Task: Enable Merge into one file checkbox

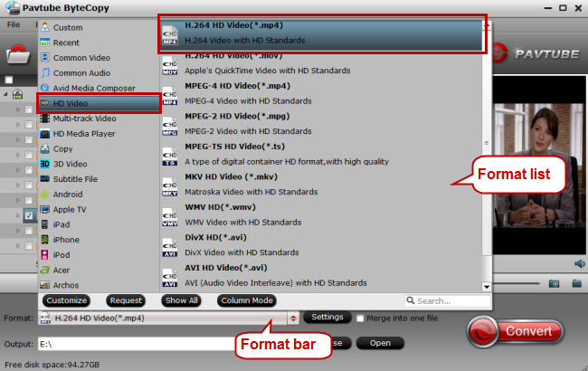Action: (x=360, y=319)
